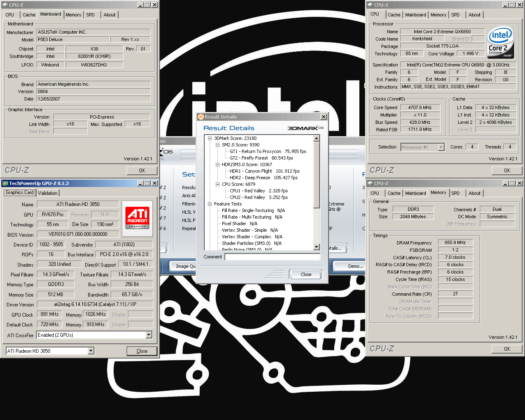Click the Driver Version field in GPU-Z
The height and width of the screenshot is (420, 525).
(95, 304)
